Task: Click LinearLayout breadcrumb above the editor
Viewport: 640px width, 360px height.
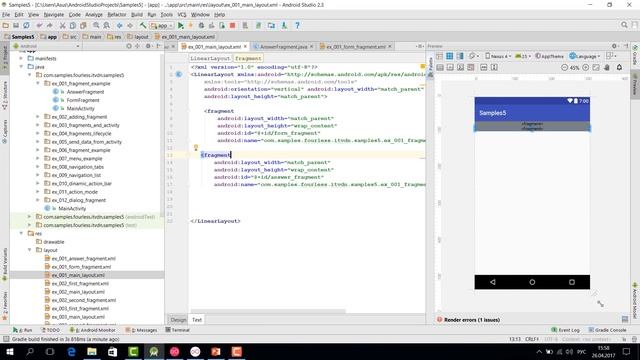Action: pyautogui.click(x=210, y=58)
